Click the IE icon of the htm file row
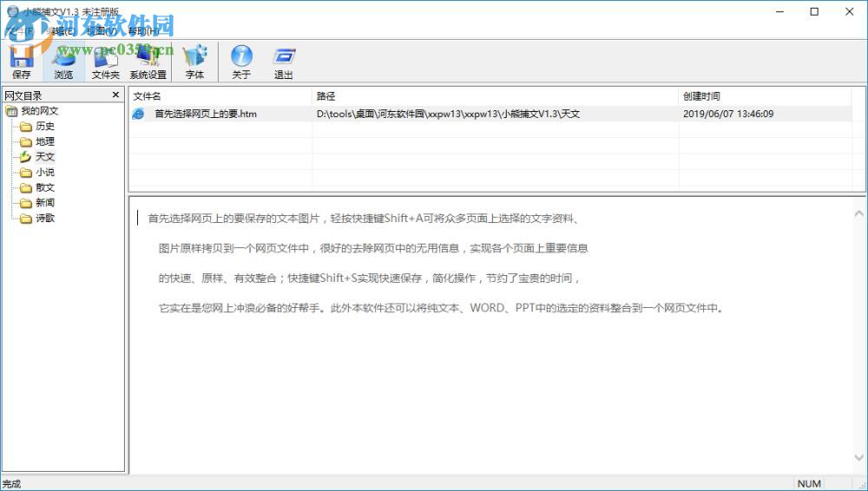The height and width of the screenshot is (491, 868). pos(138,114)
